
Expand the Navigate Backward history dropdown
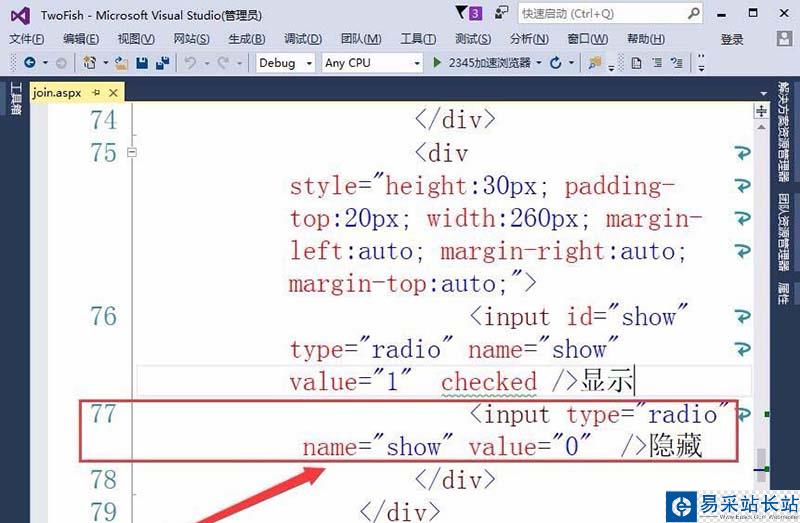[x=45, y=63]
